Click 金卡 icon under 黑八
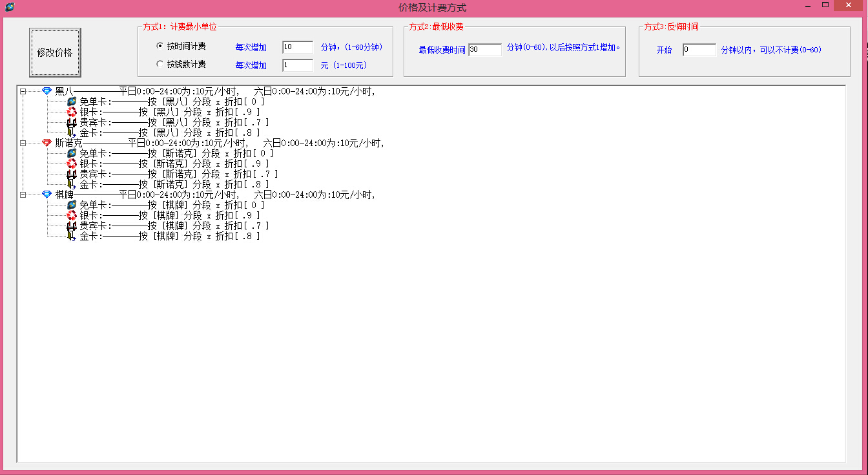This screenshot has width=868, height=475. tap(72, 132)
